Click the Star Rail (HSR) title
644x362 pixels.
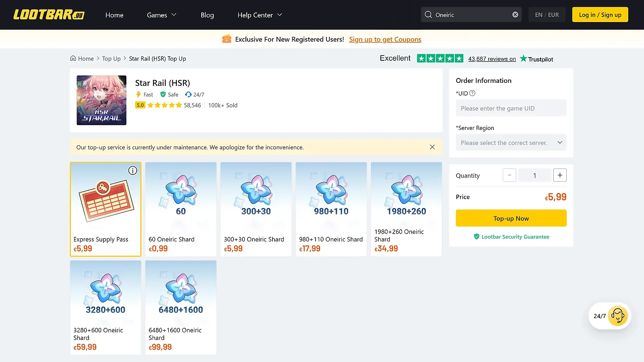pyautogui.click(x=163, y=83)
